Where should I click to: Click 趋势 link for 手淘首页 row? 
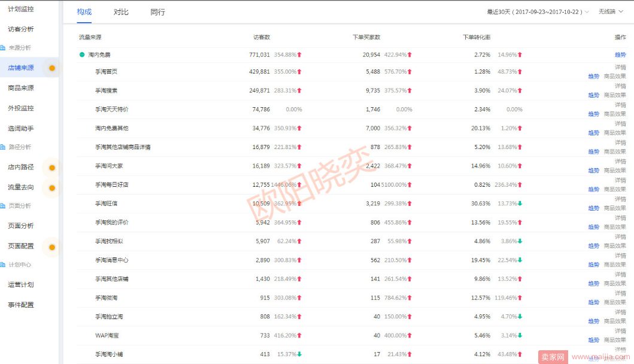coord(593,76)
